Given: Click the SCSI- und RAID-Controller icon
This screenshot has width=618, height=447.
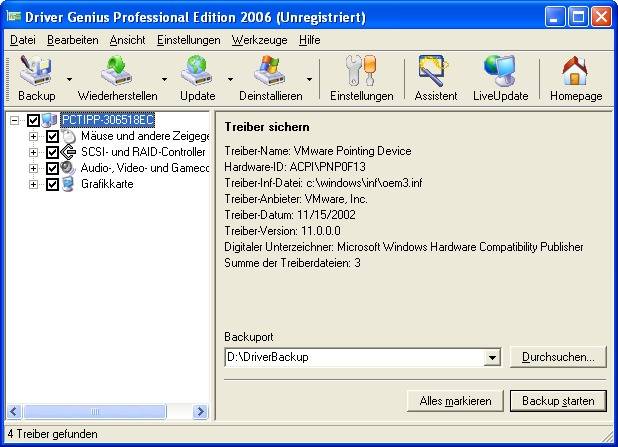Looking at the screenshot, I should [x=69, y=152].
